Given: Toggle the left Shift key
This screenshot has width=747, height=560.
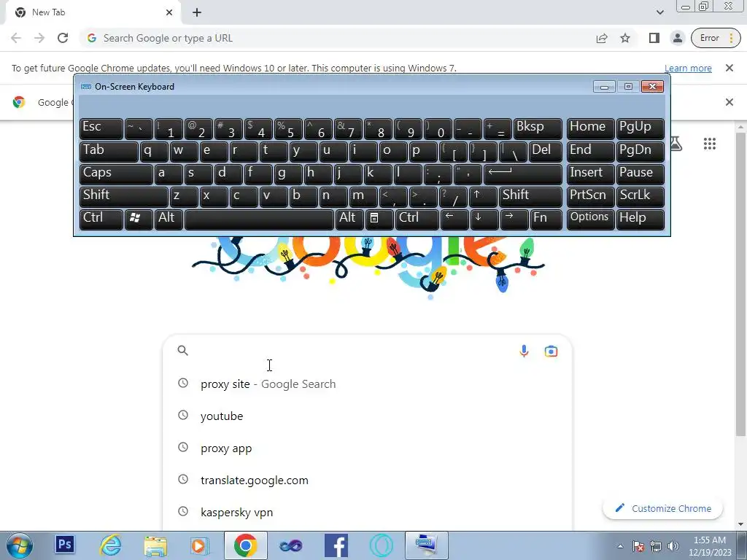Looking at the screenshot, I should pyautogui.click(x=123, y=197).
